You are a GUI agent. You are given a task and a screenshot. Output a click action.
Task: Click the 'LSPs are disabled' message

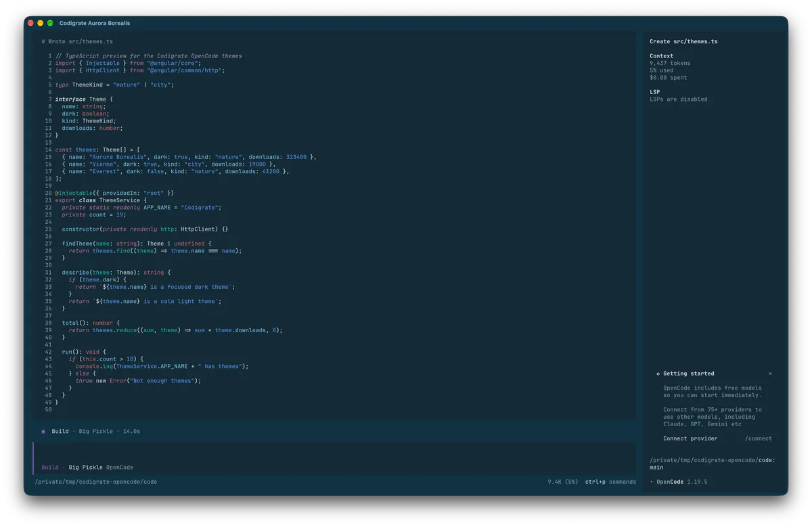[679, 99]
